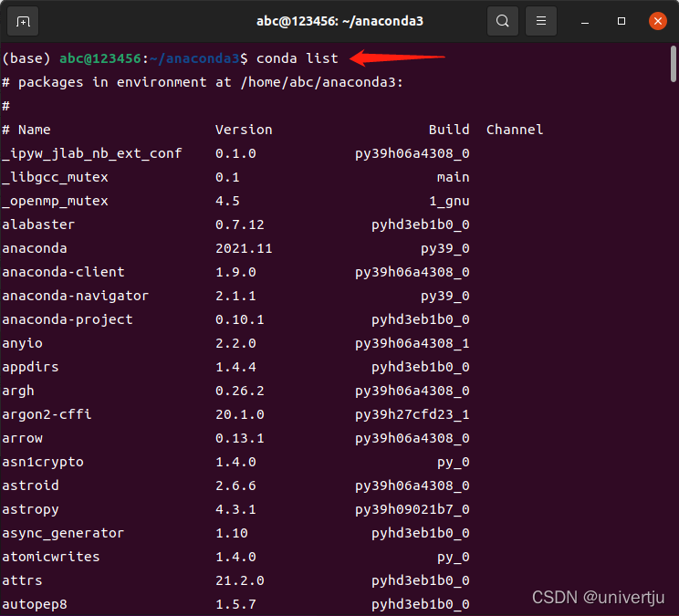Screen dimensions: 679x616
Task: Click the build value 1_gnu
Action: coord(449,202)
